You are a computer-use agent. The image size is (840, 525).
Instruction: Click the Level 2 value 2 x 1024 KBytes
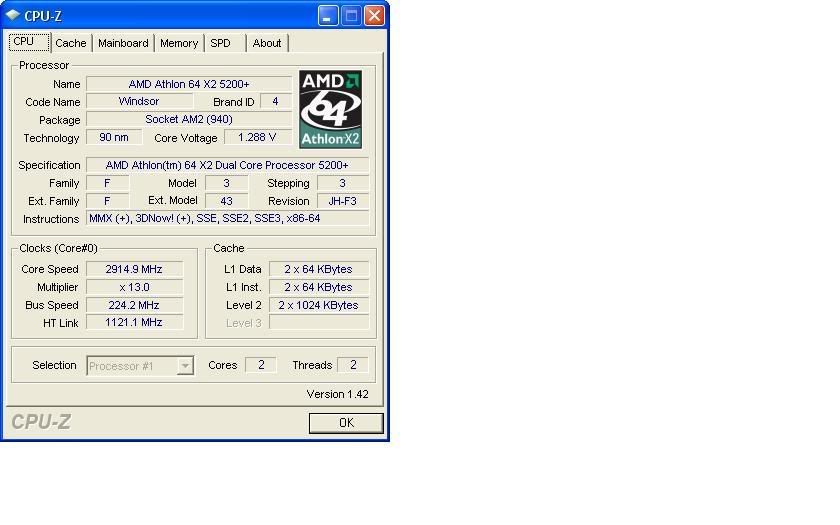click(319, 305)
